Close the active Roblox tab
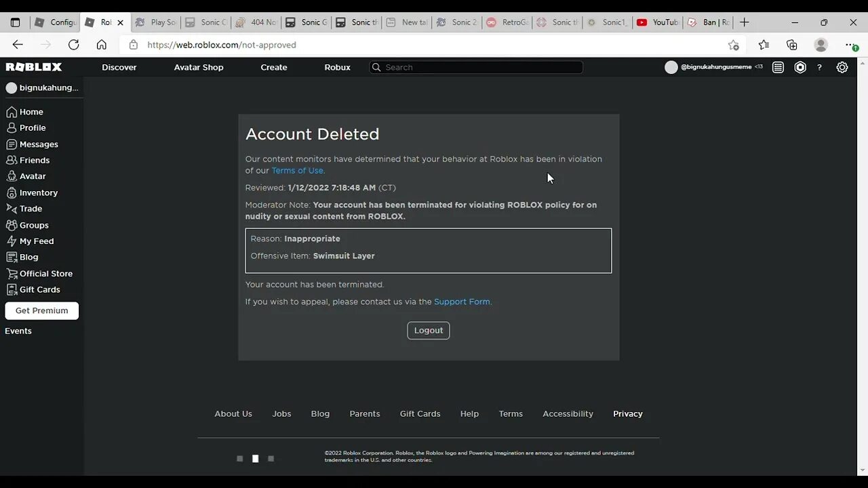Viewport: 868px width, 488px height. 121,22
